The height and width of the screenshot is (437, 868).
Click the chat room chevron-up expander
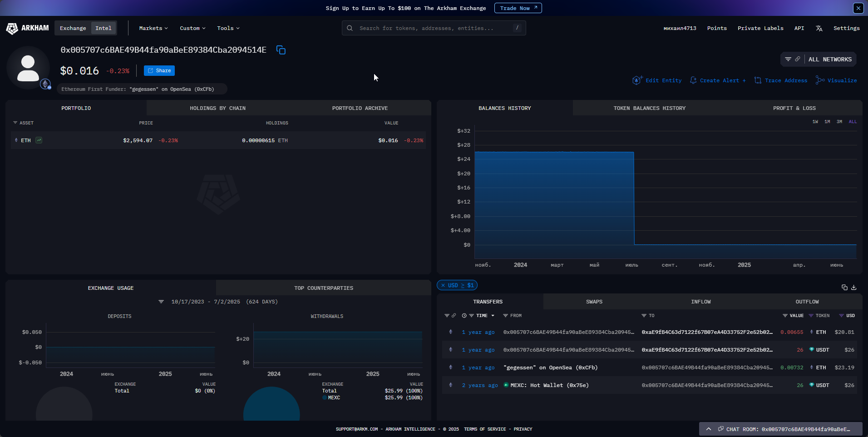[708, 429]
